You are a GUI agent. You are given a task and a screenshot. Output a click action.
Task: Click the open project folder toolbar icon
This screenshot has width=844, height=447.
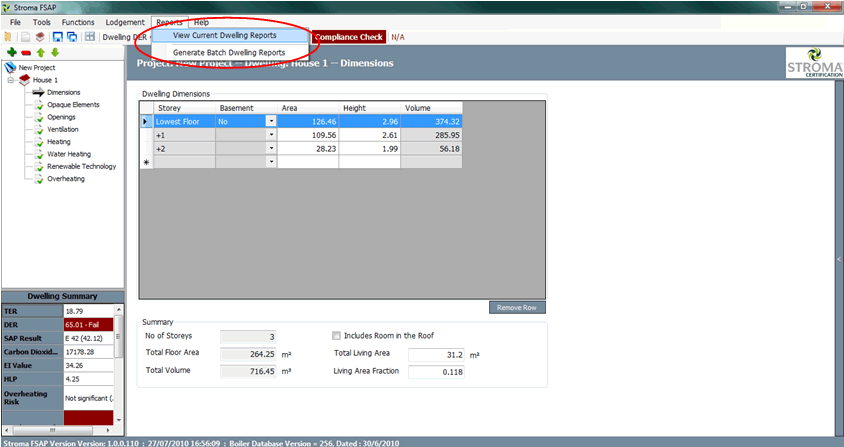click(8, 37)
